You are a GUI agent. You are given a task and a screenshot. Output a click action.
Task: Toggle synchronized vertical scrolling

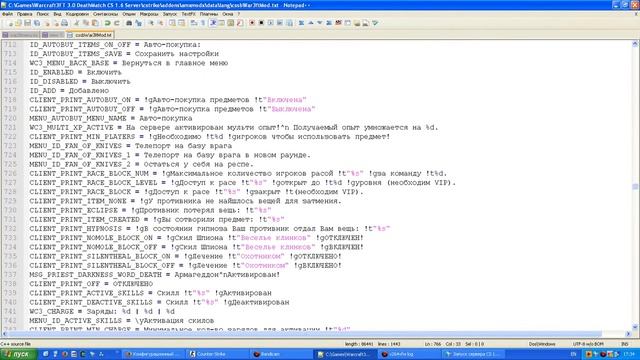173,23
